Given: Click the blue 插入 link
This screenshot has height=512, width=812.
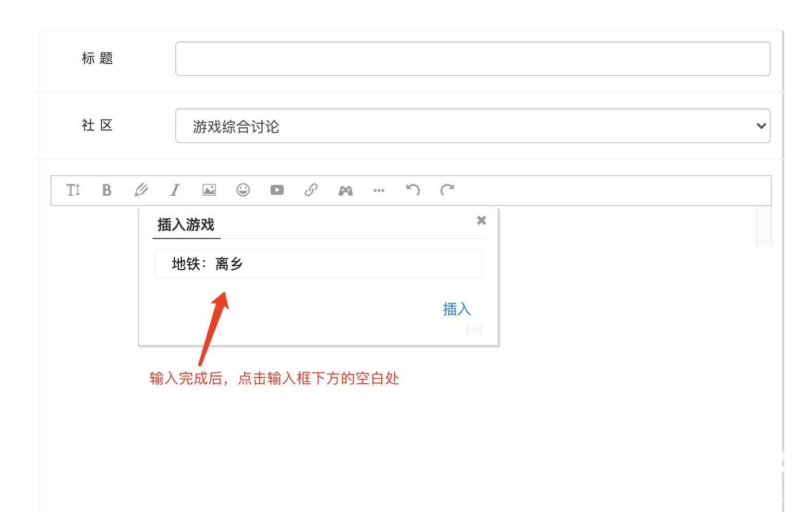Looking at the screenshot, I should pyautogui.click(x=456, y=309).
